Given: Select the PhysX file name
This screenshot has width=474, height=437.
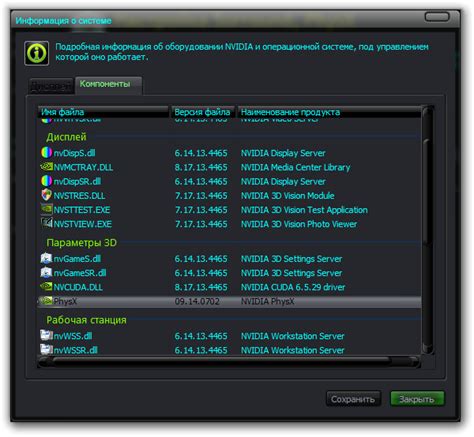Looking at the screenshot, I should coord(65,302).
